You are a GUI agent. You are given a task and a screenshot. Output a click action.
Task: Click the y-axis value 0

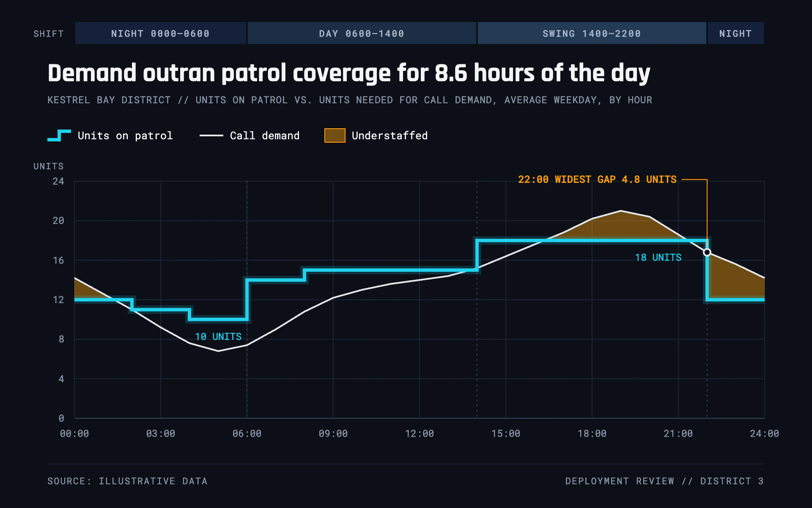tap(61, 418)
